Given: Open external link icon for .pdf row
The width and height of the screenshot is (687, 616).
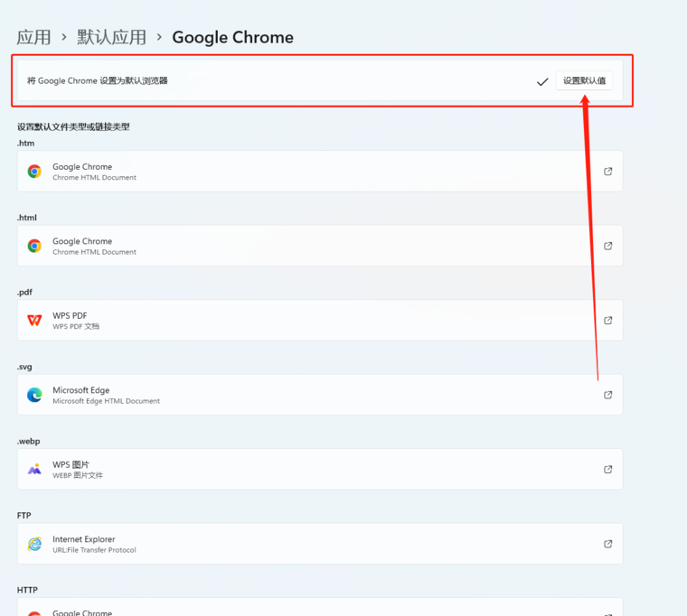Looking at the screenshot, I should [608, 320].
